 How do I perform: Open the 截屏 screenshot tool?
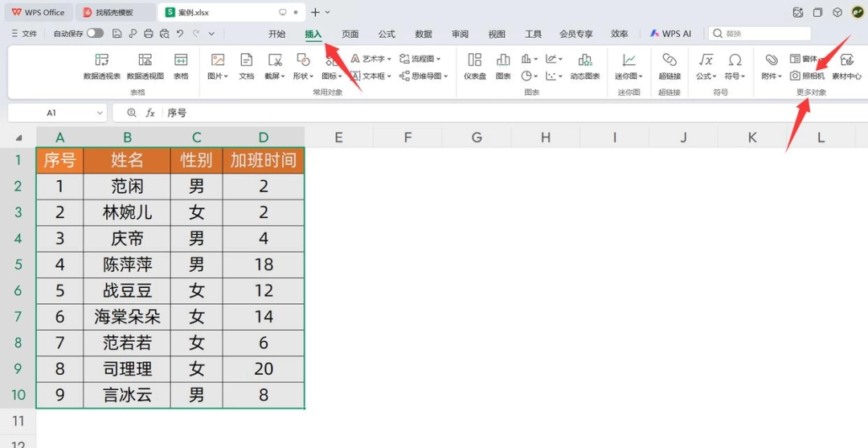click(x=275, y=67)
